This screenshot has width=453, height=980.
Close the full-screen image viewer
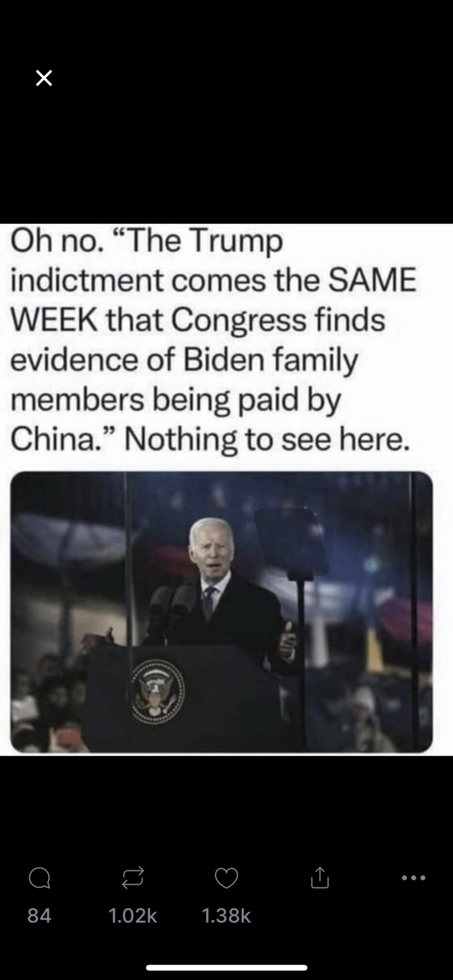[44, 78]
